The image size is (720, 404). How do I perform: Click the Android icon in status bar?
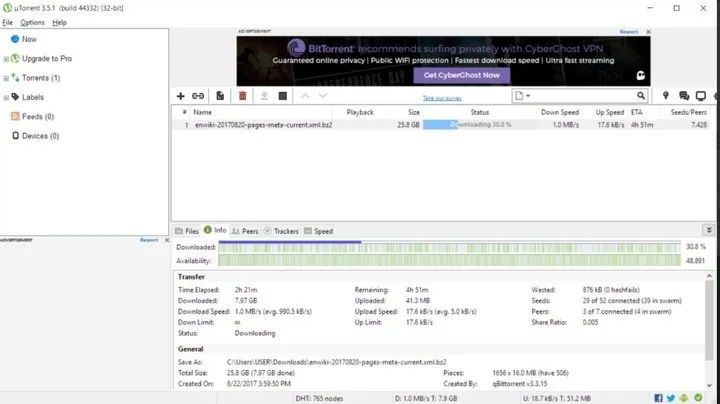pos(684,398)
